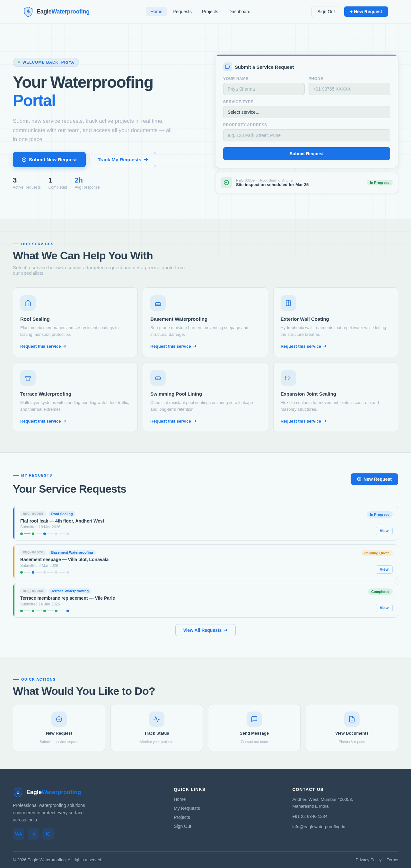Screen dimensions: 411x868
Task: Focus the Property Address input field
Action: [x=306, y=136]
